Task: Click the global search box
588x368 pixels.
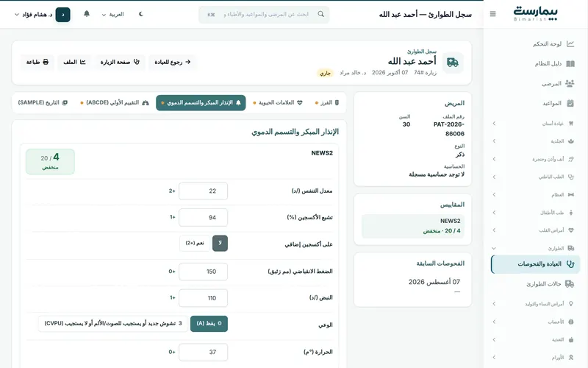Action: coord(264,14)
